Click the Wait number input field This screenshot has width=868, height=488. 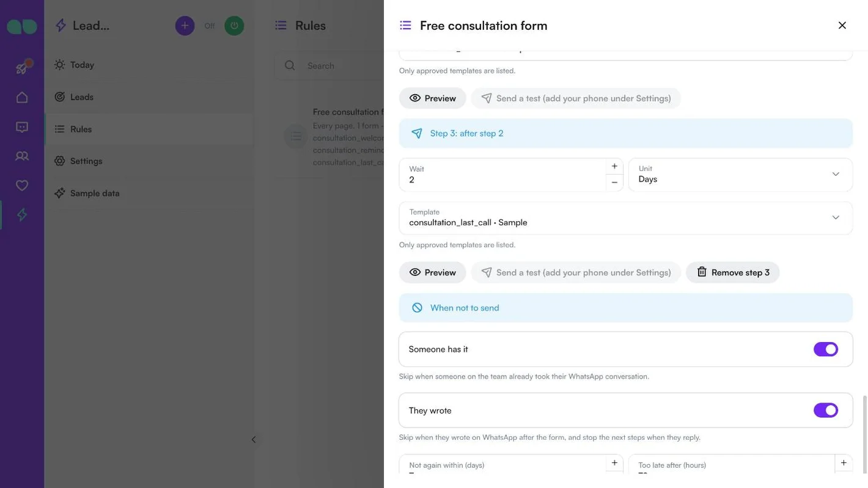(x=502, y=175)
